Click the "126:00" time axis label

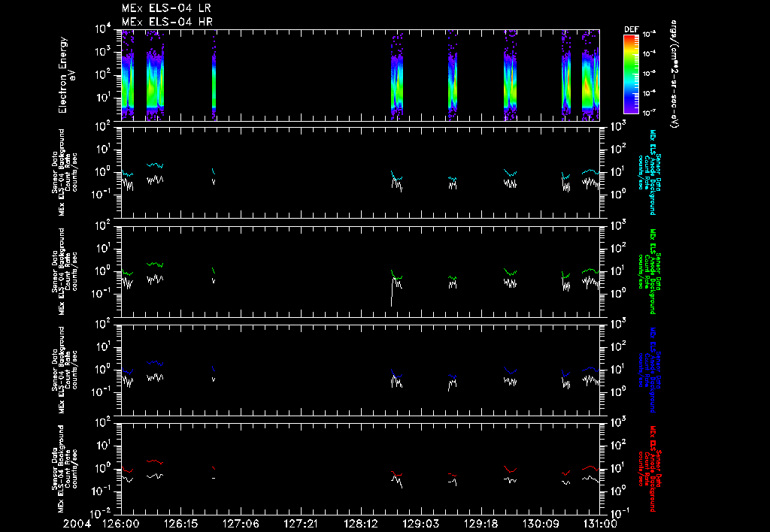pyautogui.click(x=121, y=524)
